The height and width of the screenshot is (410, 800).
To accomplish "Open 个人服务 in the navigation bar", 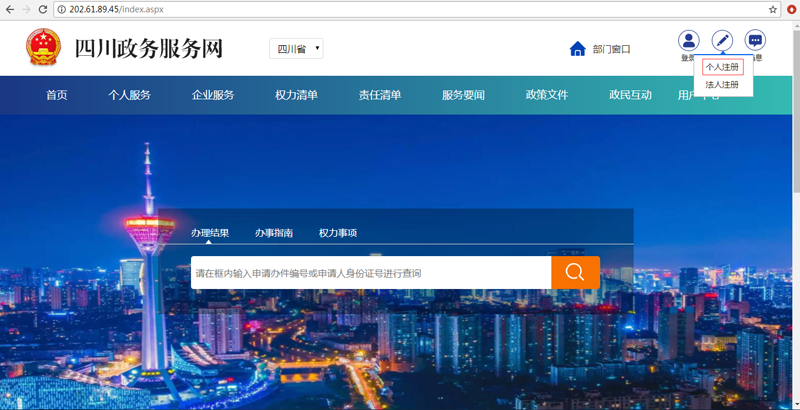I will pyautogui.click(x=130, y=95).
